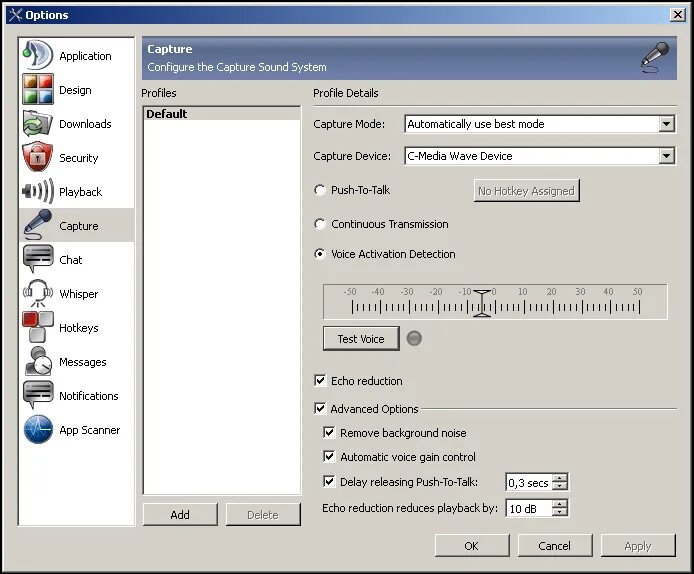The width and height of the screenshot is (694, 574).
Task: Click the 10 dB playback reduction field
Action: coord(529,509)
